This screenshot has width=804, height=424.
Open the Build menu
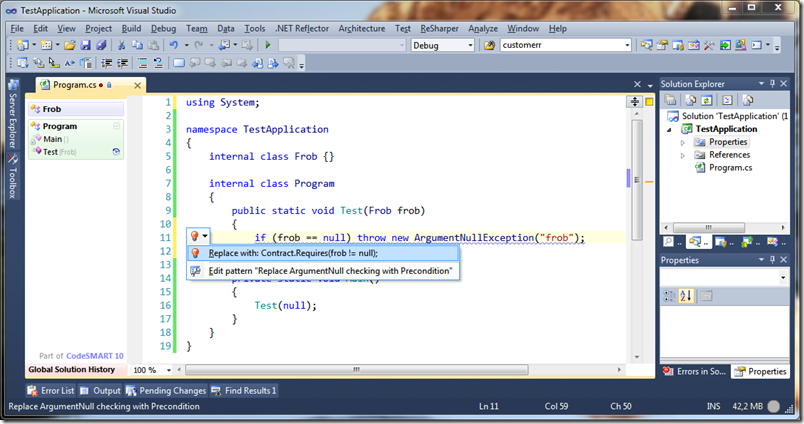coord(131,29)
